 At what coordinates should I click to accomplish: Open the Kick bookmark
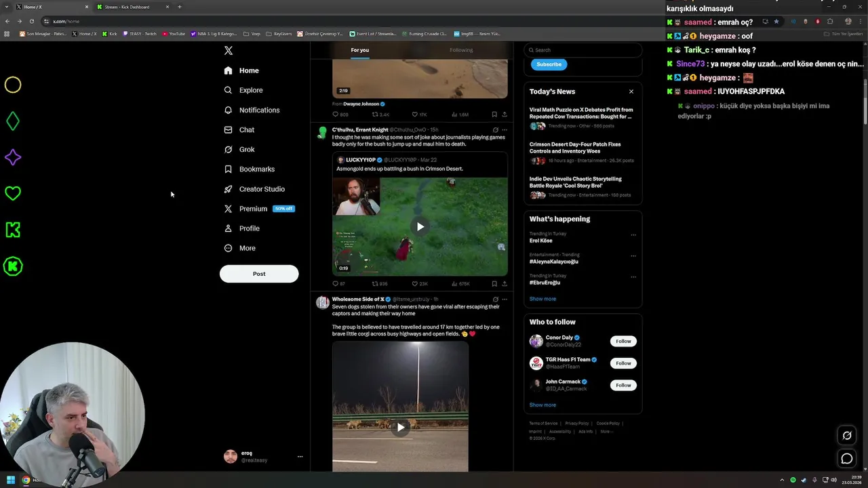pyautogui.click(x=110, y=33)
